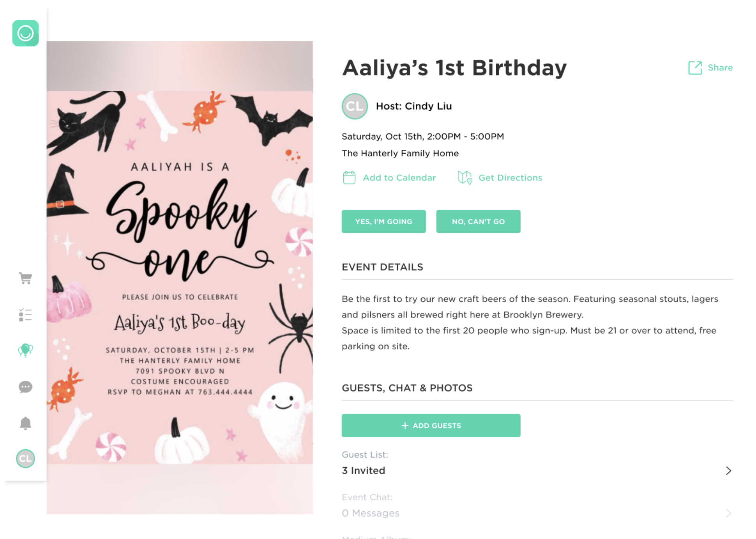Click the calendar icon beside Add to Calendar

(x=349, y=178)
